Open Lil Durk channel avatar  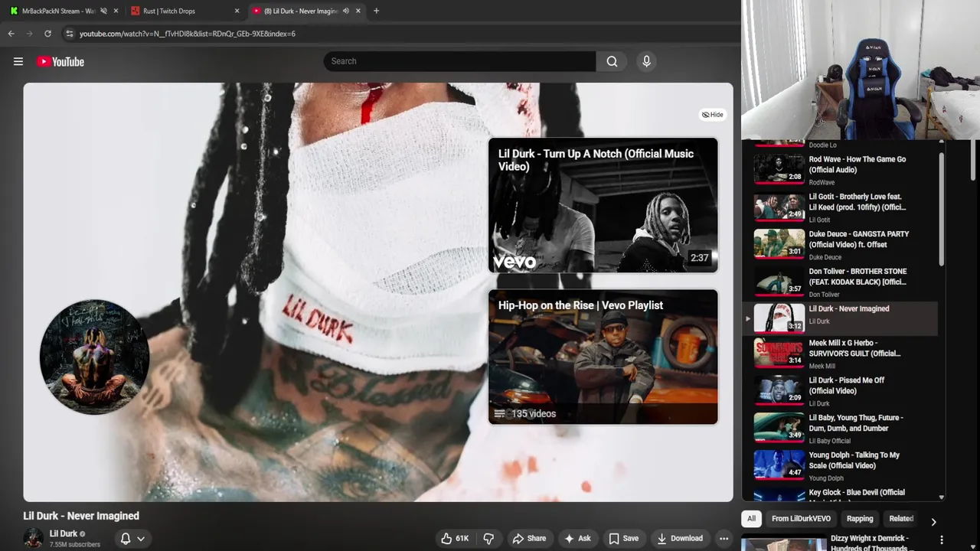(x=34, y=538)
